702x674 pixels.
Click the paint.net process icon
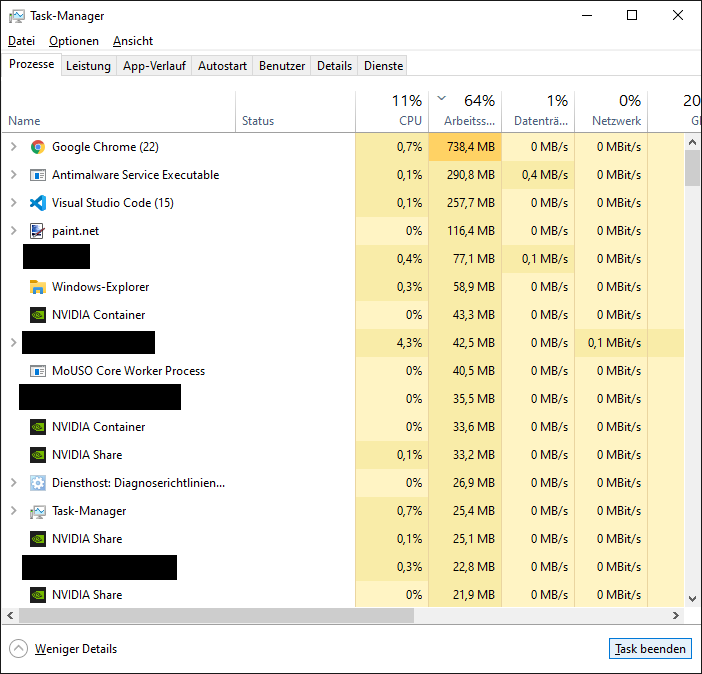point(38,231)
